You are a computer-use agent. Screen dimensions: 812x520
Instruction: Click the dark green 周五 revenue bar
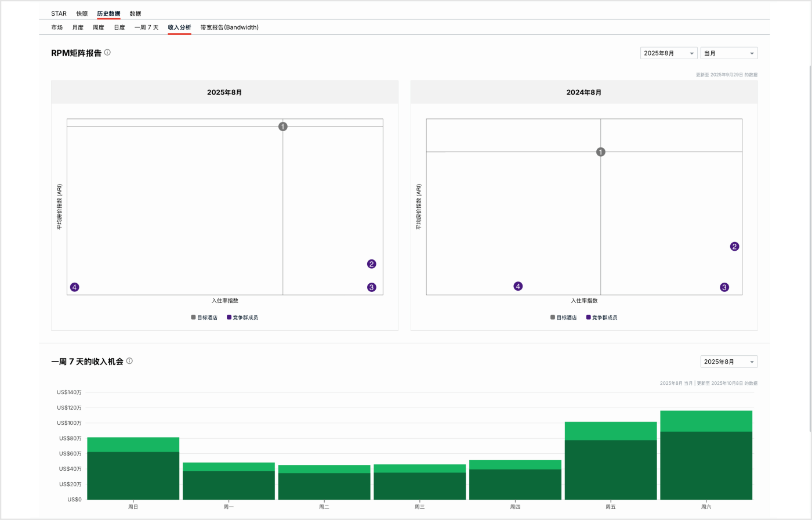tap(610, 470)
